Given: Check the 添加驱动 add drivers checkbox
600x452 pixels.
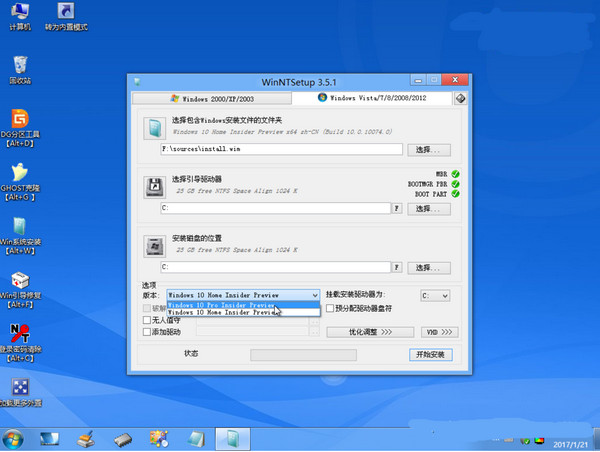Looking at the screenshot, I should click(x=147, y=331).
